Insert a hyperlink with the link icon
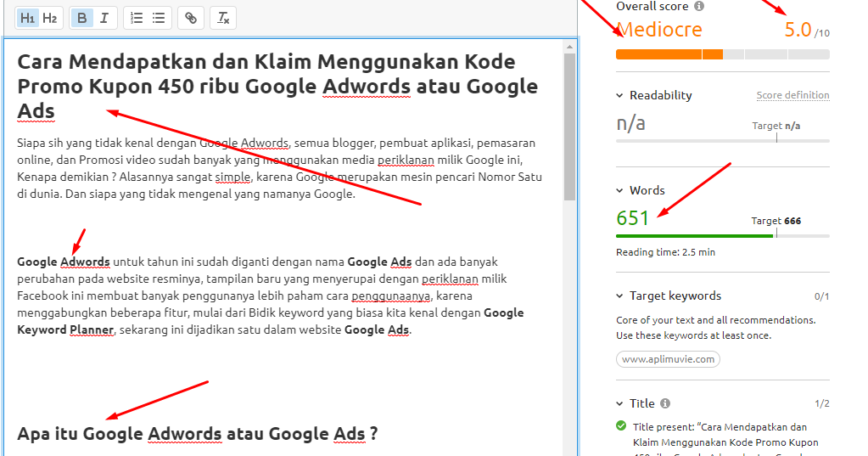The height and width of the screenshot is (456, 868). pos(190,19)
